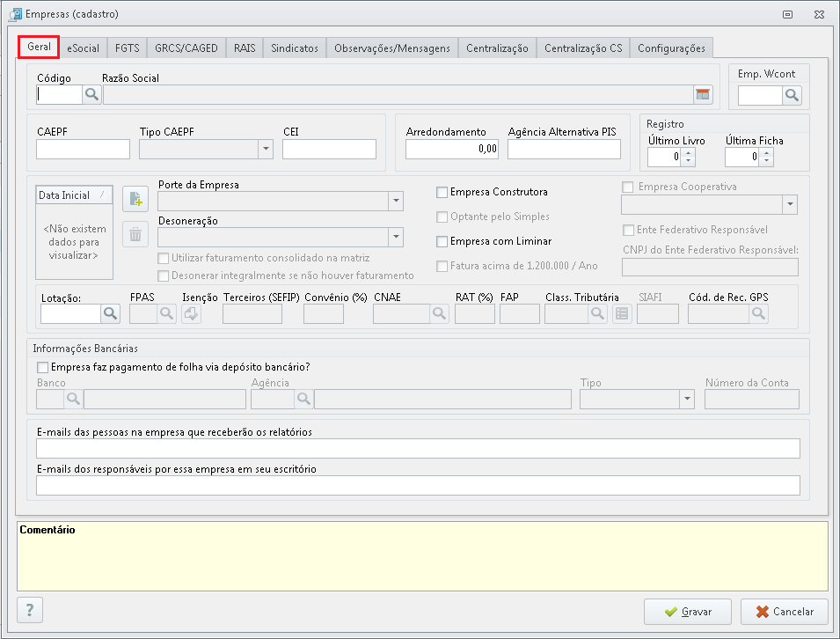Close the Empresas cadastro window
This screenshot has height=639, width=840.
click(819, 14)
